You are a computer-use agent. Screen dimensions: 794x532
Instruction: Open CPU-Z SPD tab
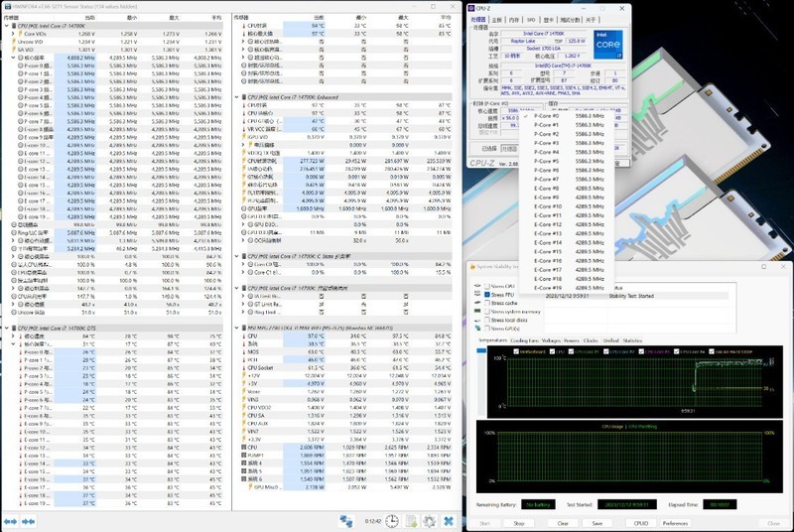point(531,20)
